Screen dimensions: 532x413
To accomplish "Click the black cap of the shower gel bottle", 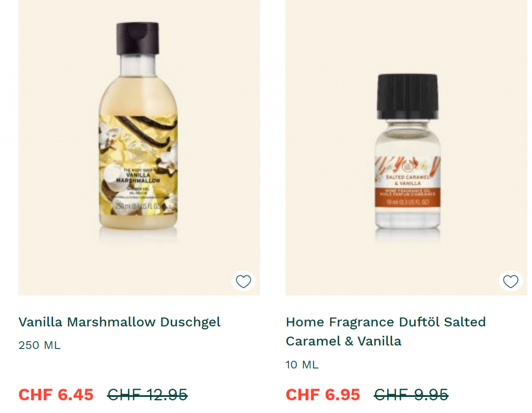I will point(138,38).
